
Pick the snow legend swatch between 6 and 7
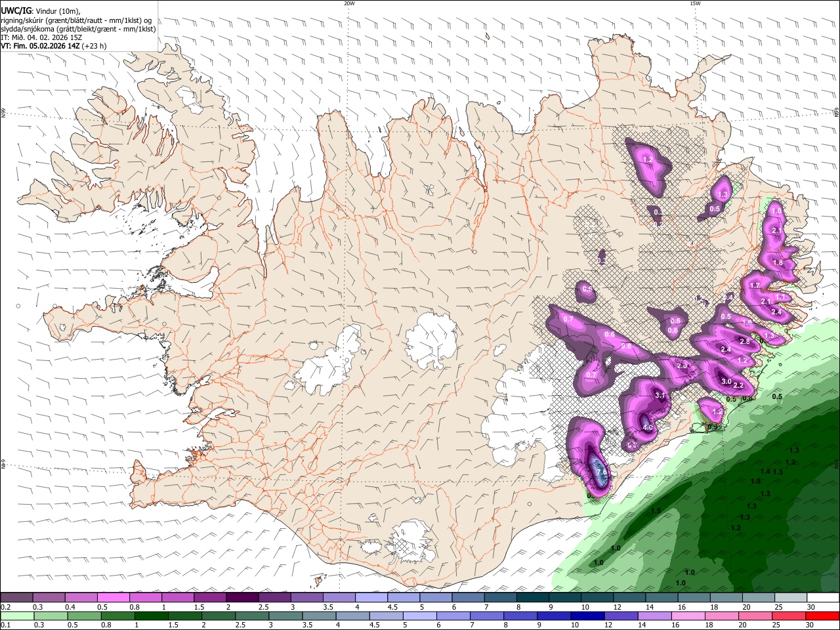tap(469, 598)
